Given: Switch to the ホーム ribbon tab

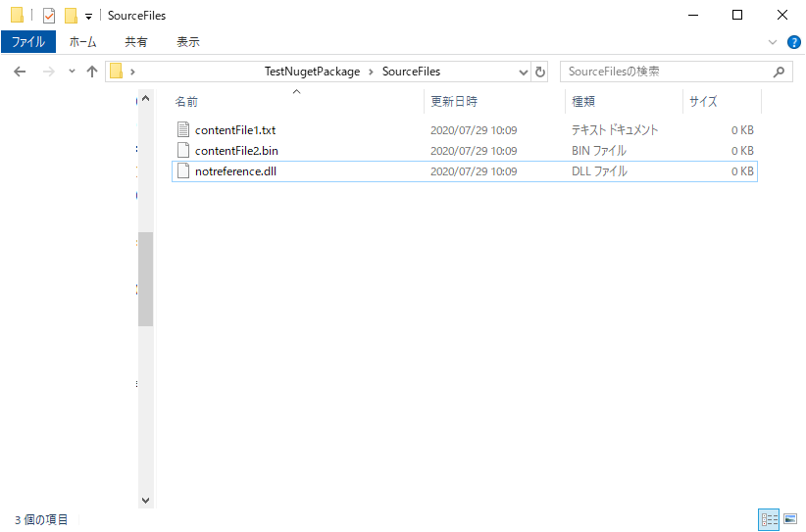Looking at the screenshot, I should 82,41.
